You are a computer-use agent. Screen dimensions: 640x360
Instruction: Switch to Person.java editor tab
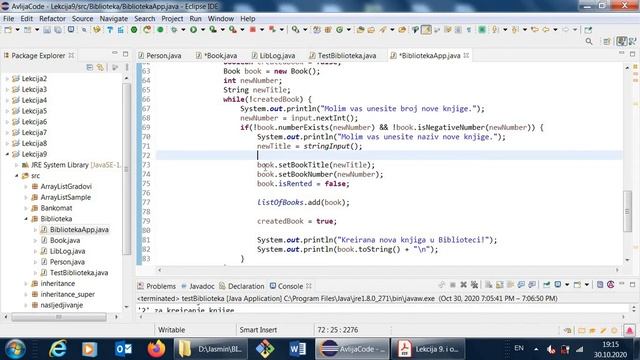(x=160, y=56)
